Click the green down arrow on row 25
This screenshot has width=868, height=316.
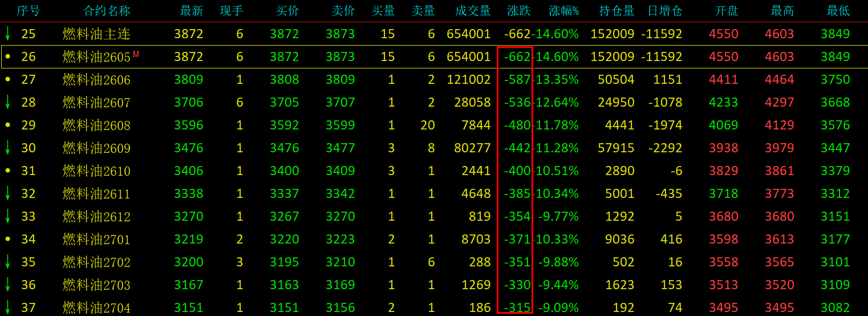pyautogui.click(x=7, y=33)
